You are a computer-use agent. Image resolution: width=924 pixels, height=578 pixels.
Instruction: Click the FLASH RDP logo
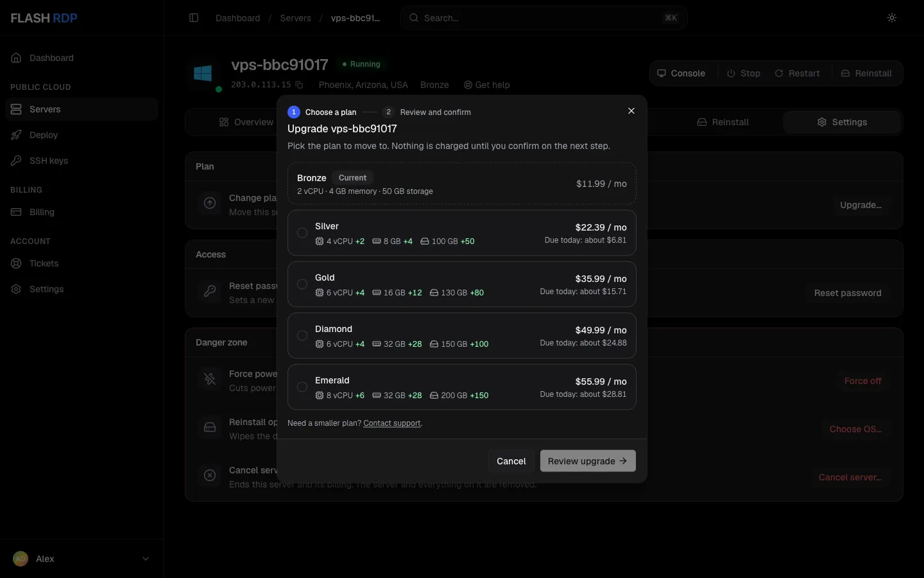(44, 18)
